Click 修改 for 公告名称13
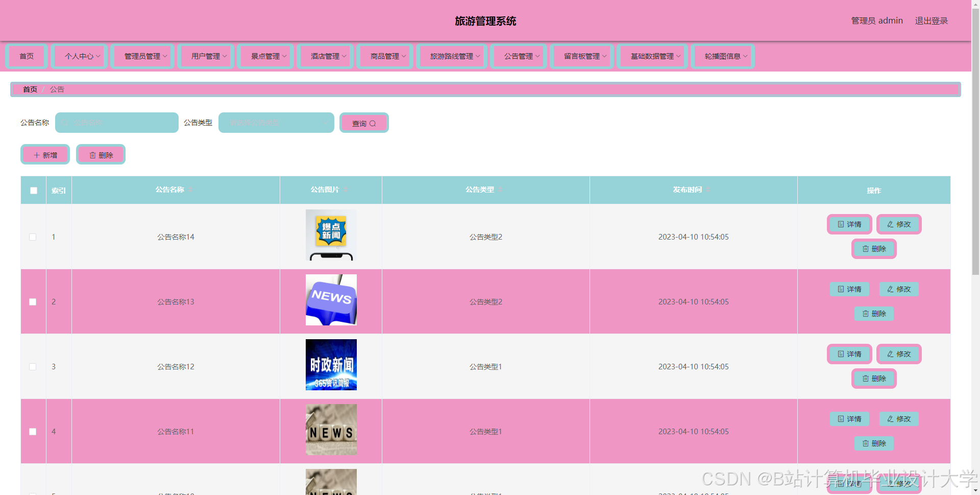Image resolution: width=980 pixels, height=495 pixels. [x=899, y=289]
